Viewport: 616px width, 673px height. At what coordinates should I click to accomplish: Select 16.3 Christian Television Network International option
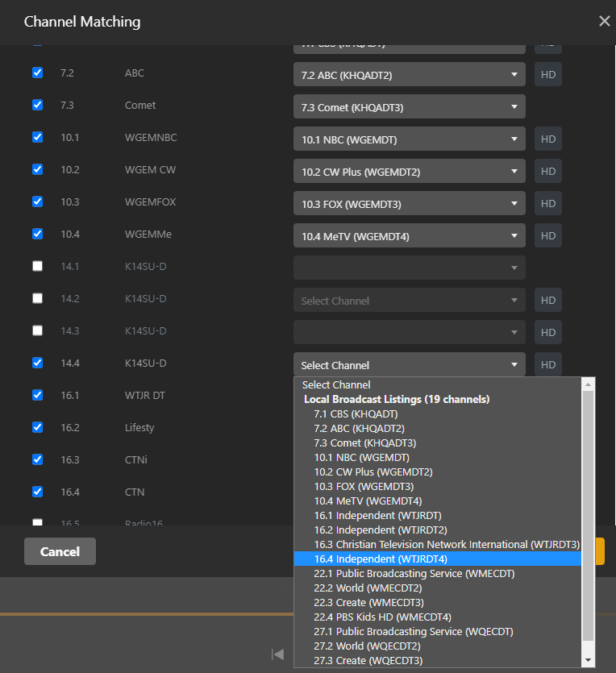[438, 544]
